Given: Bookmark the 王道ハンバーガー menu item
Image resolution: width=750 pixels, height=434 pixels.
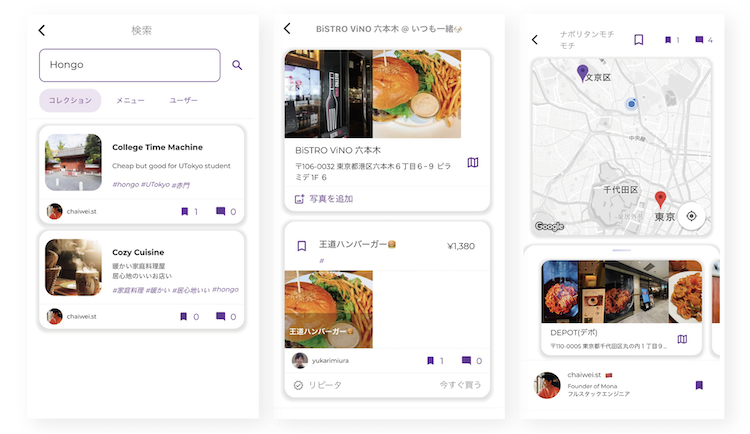Looking at the screenshot, I should (x=302, y=246).
